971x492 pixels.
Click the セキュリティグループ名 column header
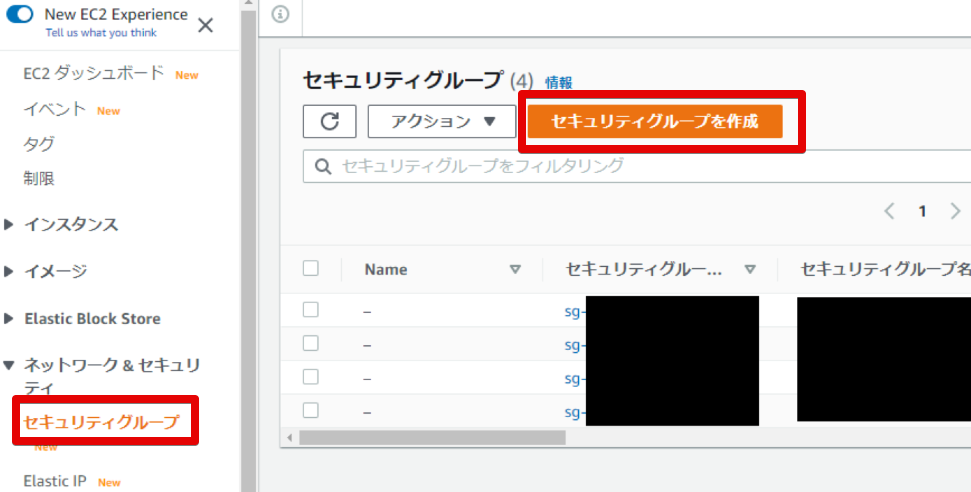point(886,269)
